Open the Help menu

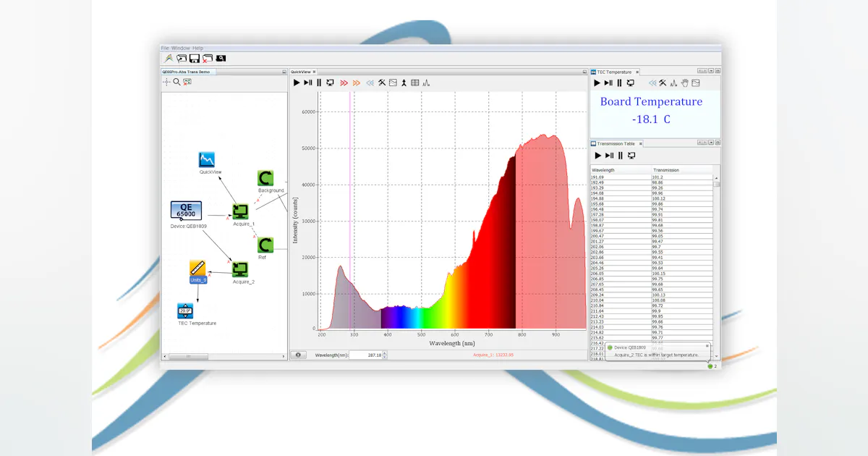pyautogui.click(x=198, y=48)
